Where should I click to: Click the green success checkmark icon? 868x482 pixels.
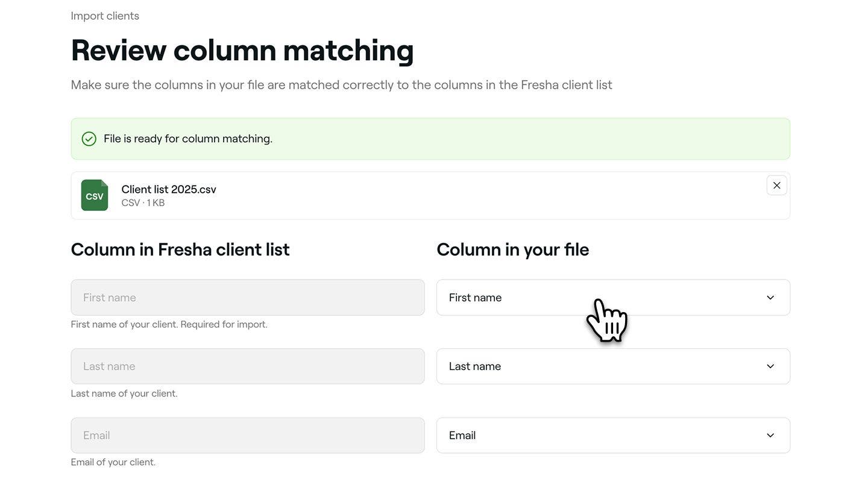tap(89, 139)
